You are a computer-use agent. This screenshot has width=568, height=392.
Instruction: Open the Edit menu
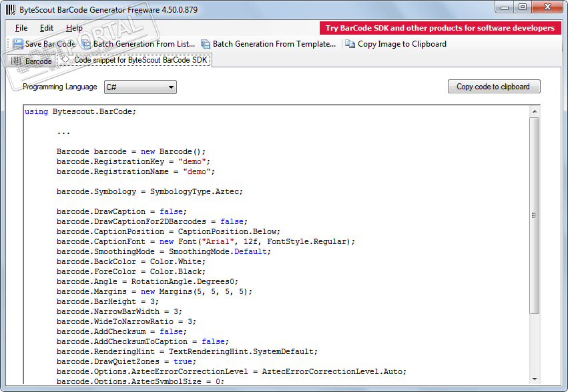[46, 28]
